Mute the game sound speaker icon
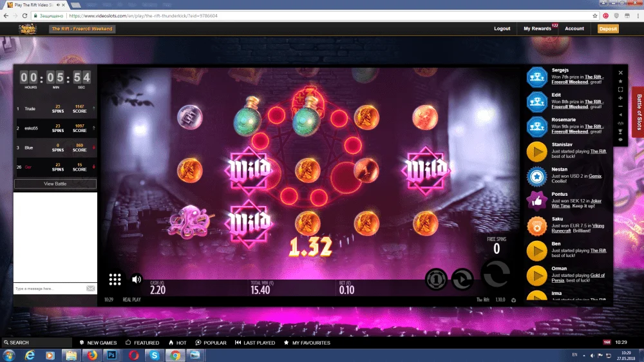 [137, 280]
